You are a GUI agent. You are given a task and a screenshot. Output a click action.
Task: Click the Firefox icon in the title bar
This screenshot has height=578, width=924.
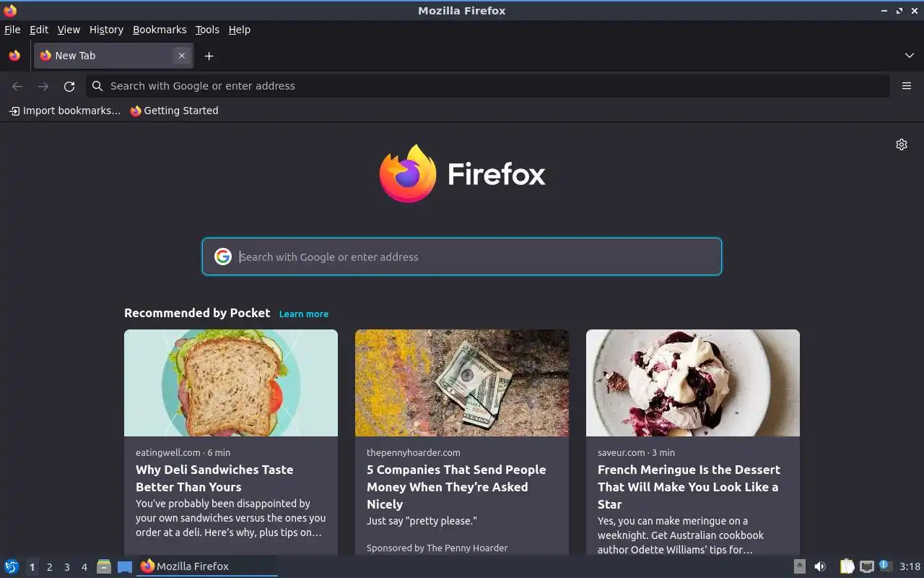pos(10,10)
